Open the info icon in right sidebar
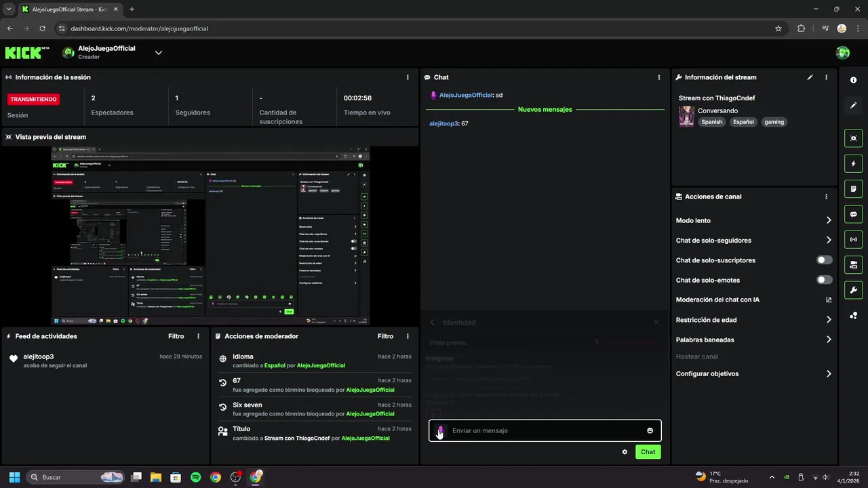The width and height of the screenshot is (868, 488). [x=853, y=80]
